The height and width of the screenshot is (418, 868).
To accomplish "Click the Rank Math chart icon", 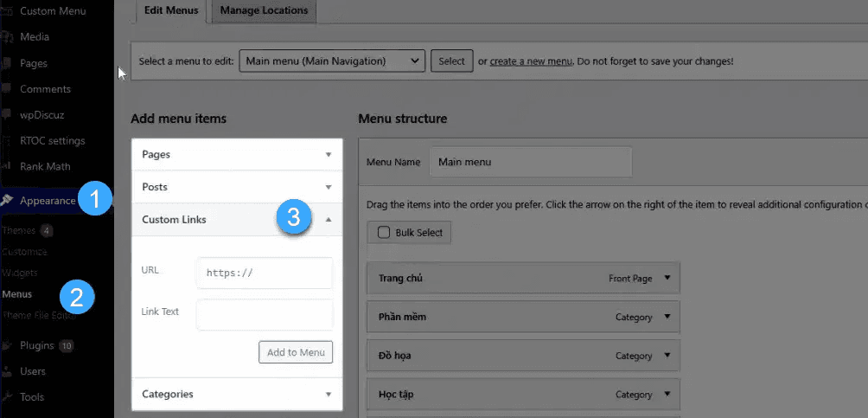I will [7, 166].
